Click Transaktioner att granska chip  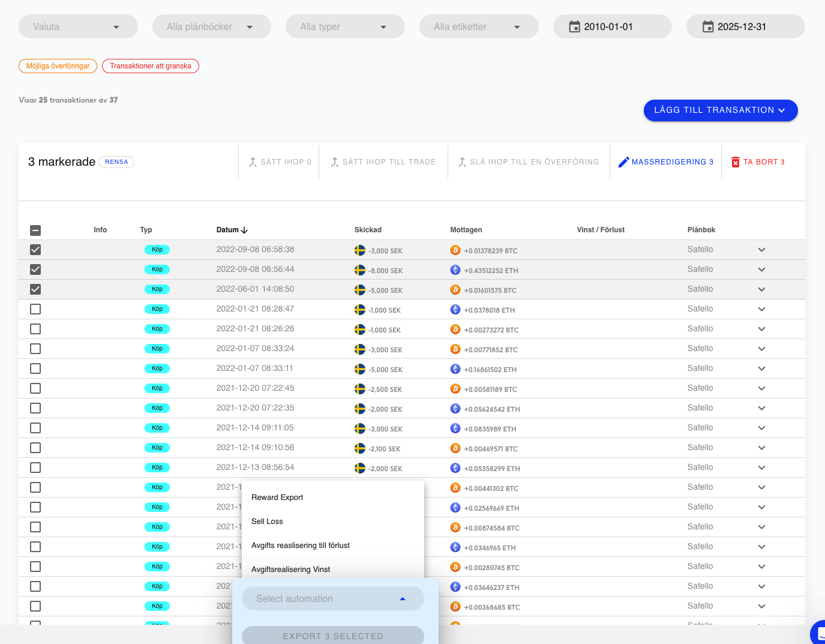click(x=151, y=66)
